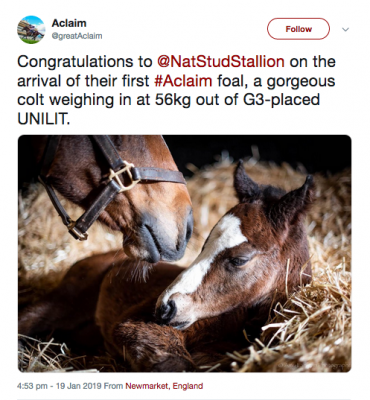370x400 pixels.
Task: Click the 4:53 pm tweet timestamp
Action: pyautogui.click(x=32, y=386)
